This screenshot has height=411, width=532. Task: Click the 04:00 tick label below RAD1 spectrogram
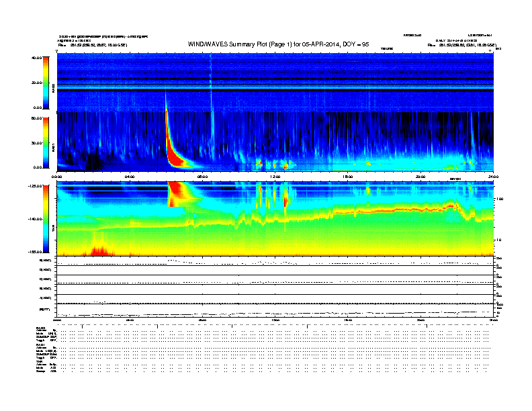(x=130, y=177)
